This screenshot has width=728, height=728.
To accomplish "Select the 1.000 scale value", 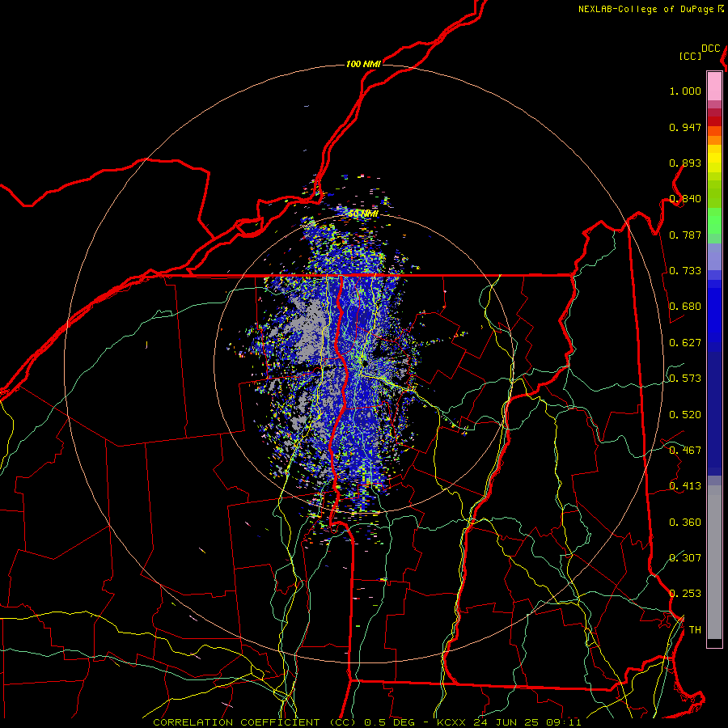I will pos(685,91).
